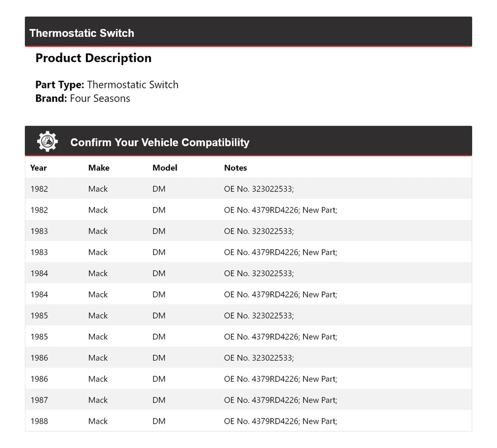The height and width of the screenshot is (448, 497).
Task: Click the 1983 row noting OE No. 323022533
Action: click(x=248, y=231)
